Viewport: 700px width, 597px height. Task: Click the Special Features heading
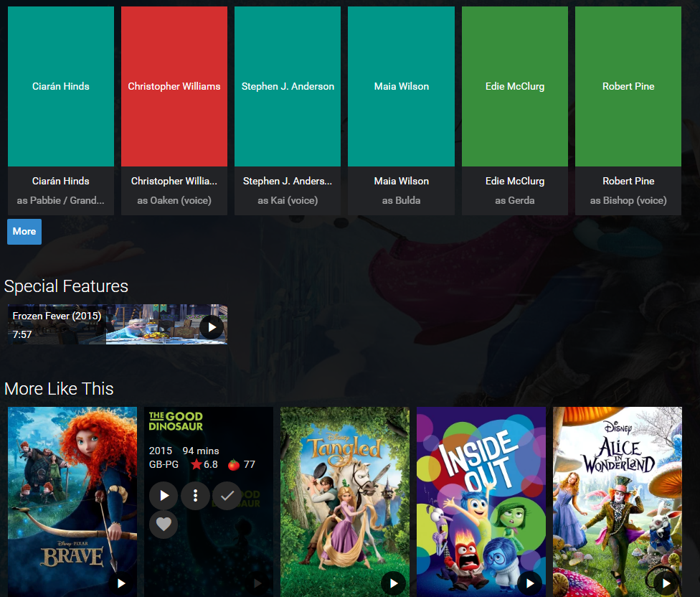(x=66, y=286)
